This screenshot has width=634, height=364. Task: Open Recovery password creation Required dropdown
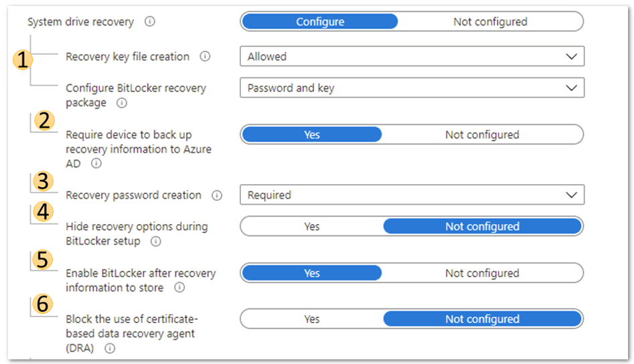[x=412, y=195]
